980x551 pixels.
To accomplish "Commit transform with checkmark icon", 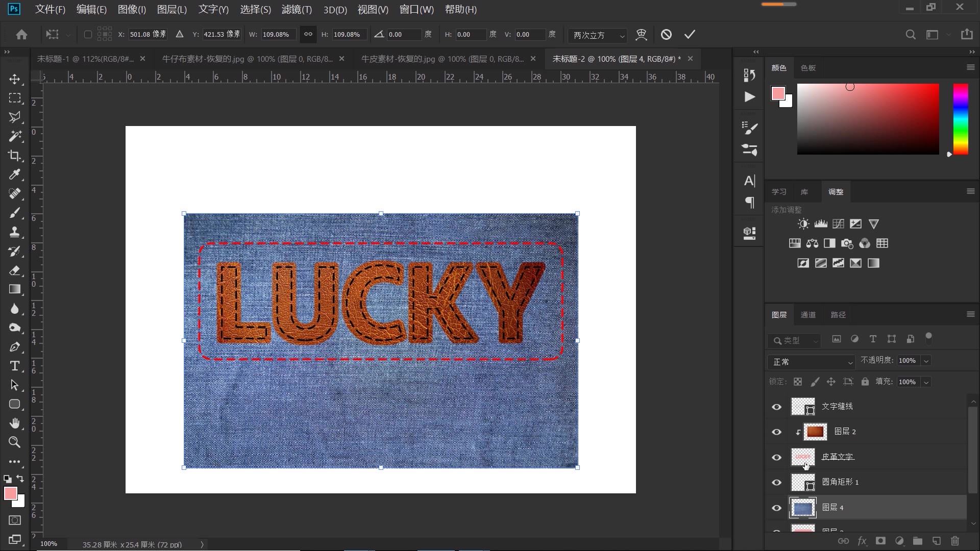I will tap(690, 34).
